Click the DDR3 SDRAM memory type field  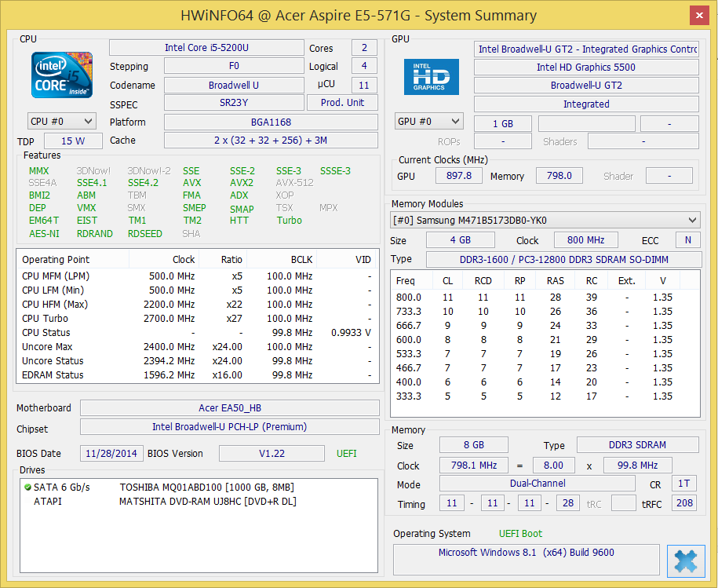tap(637, 445)
